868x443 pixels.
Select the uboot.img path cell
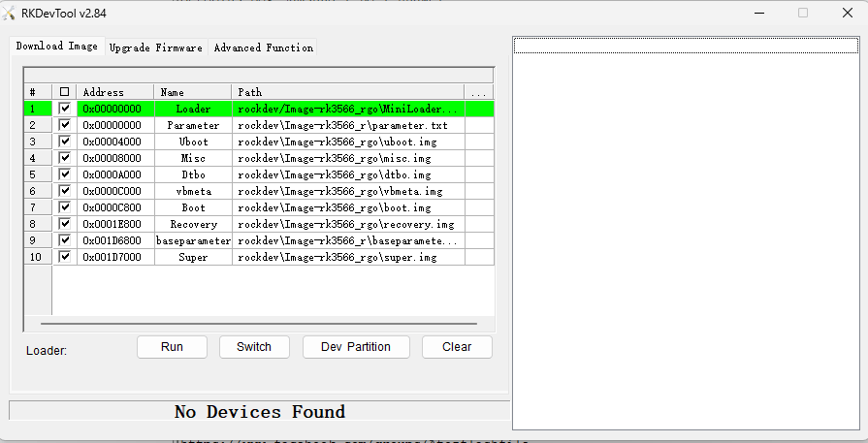point(348,142)
